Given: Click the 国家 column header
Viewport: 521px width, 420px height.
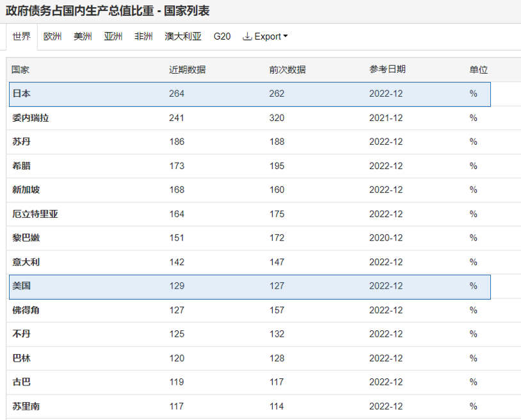Looking at the screenshot, I should [20, 70].
